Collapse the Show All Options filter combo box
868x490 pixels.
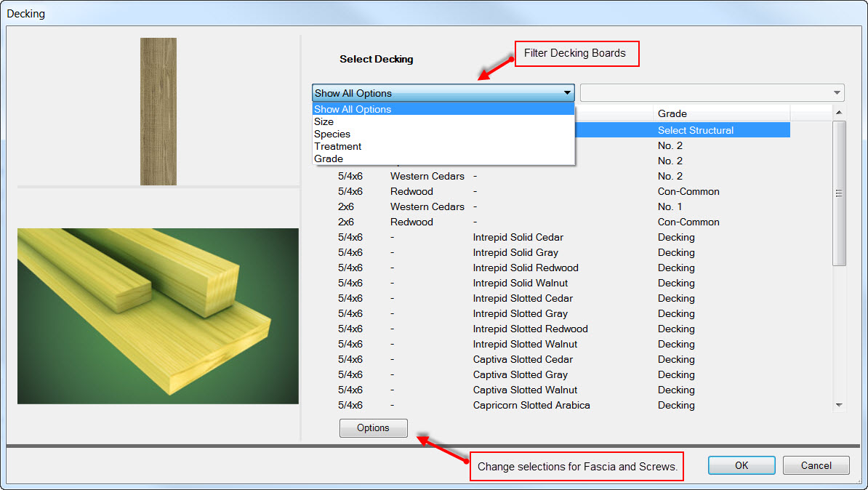click(443, 93)
